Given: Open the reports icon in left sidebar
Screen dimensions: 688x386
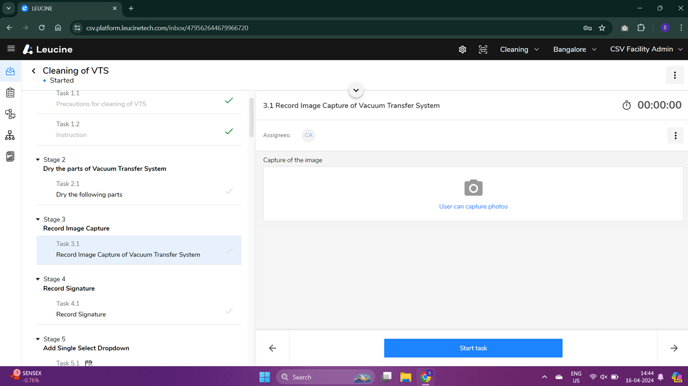Looking at the screenshot, I should (x=10, y=157).
